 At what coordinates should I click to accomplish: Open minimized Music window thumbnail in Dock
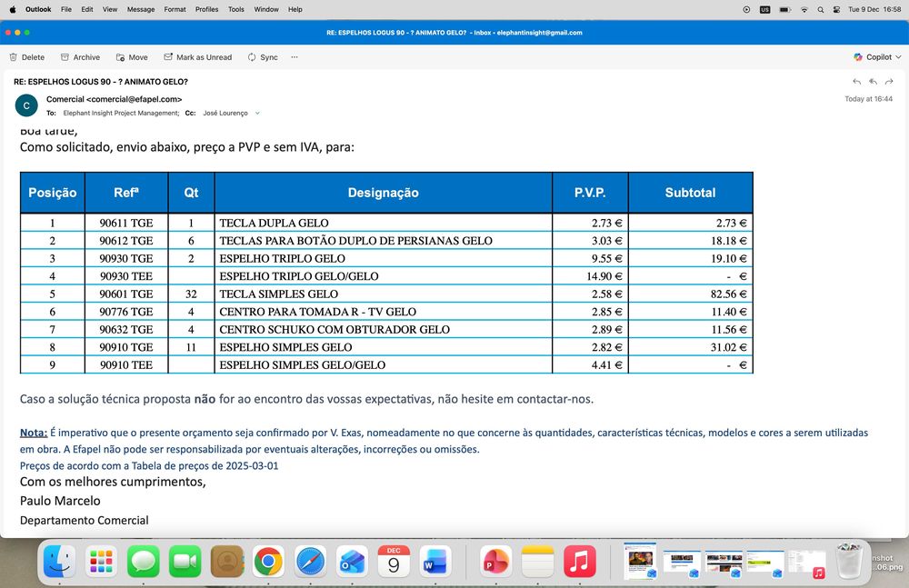tap(807, 564)
